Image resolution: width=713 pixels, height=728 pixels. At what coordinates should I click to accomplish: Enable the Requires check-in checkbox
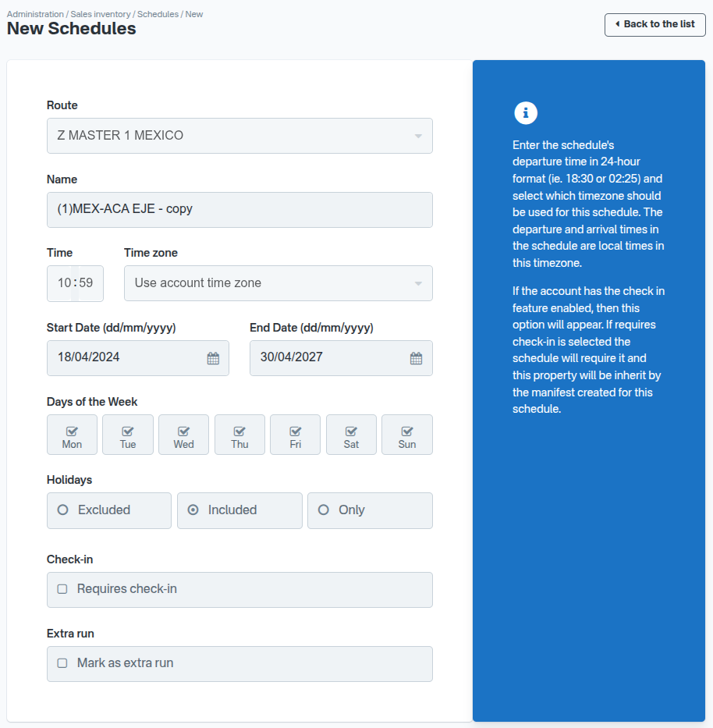point(62,590)
